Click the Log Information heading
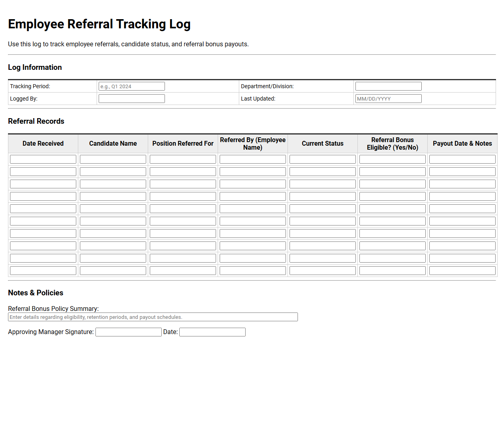This screenshot has width=504, height=447. point(35,67)
